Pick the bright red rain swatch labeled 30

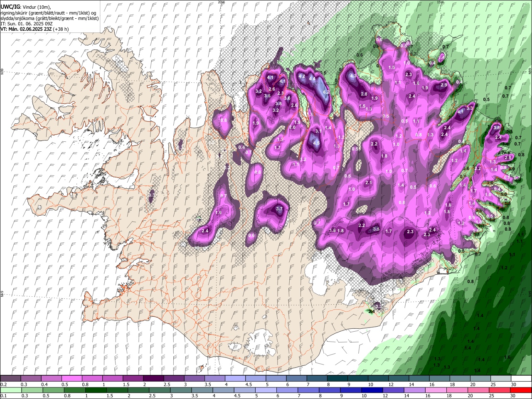520,390
